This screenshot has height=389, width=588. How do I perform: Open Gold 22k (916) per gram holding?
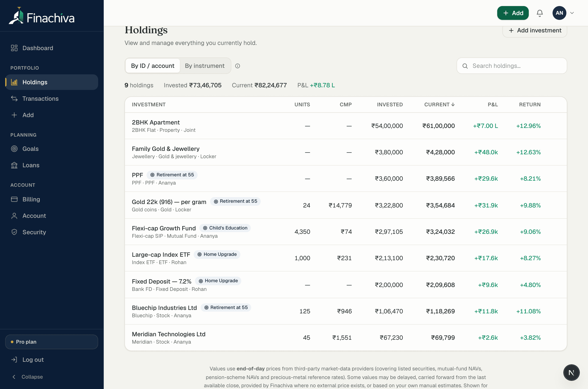[346, 205]
